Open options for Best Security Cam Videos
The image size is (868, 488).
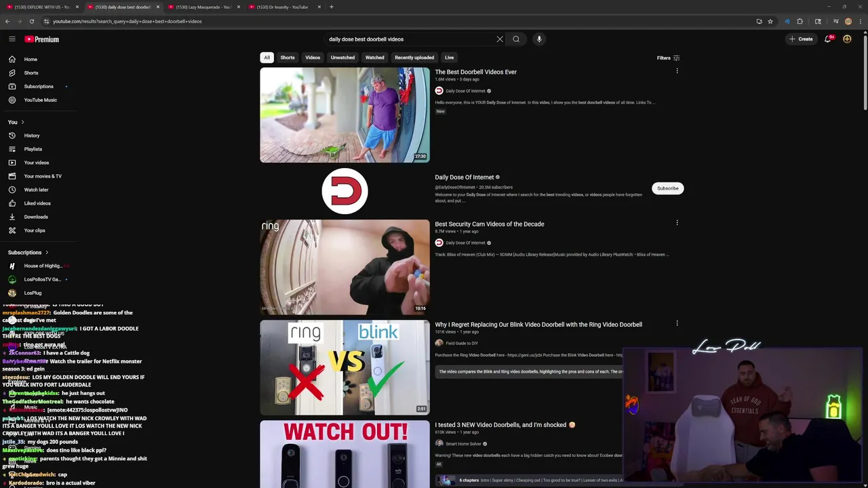(677, 223)
